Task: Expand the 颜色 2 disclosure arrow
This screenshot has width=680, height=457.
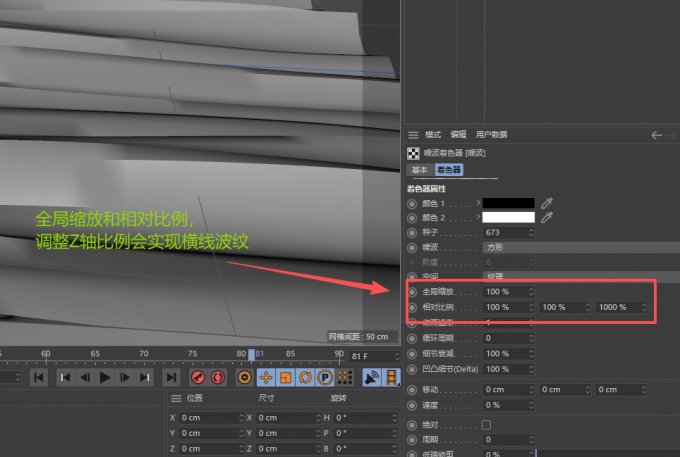Action: point(478,217)
